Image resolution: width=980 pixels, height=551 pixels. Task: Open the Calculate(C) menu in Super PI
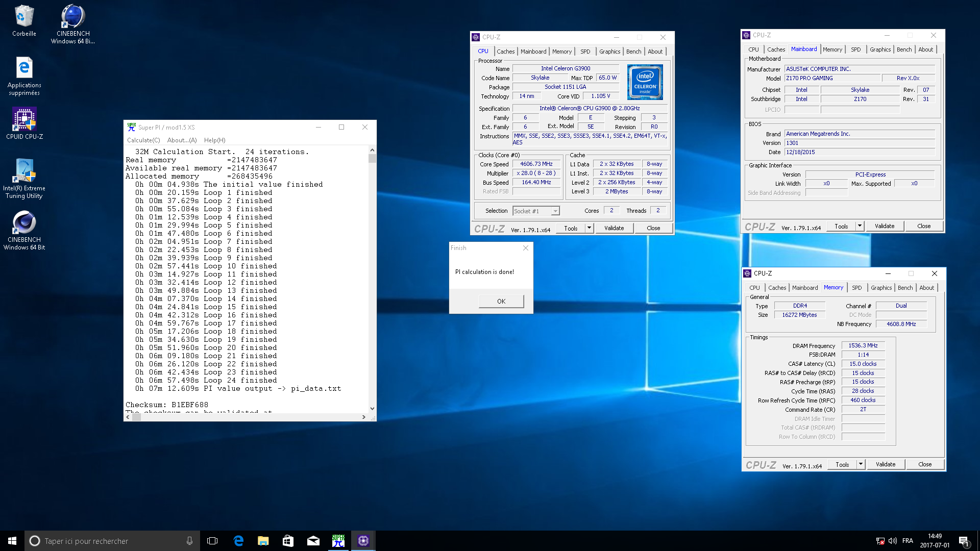(x=143, y=140)
